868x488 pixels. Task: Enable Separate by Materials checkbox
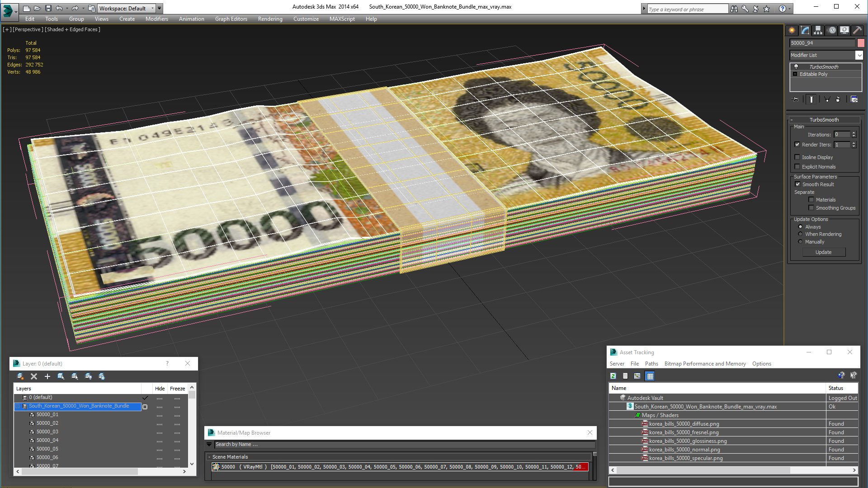[811, 200]
